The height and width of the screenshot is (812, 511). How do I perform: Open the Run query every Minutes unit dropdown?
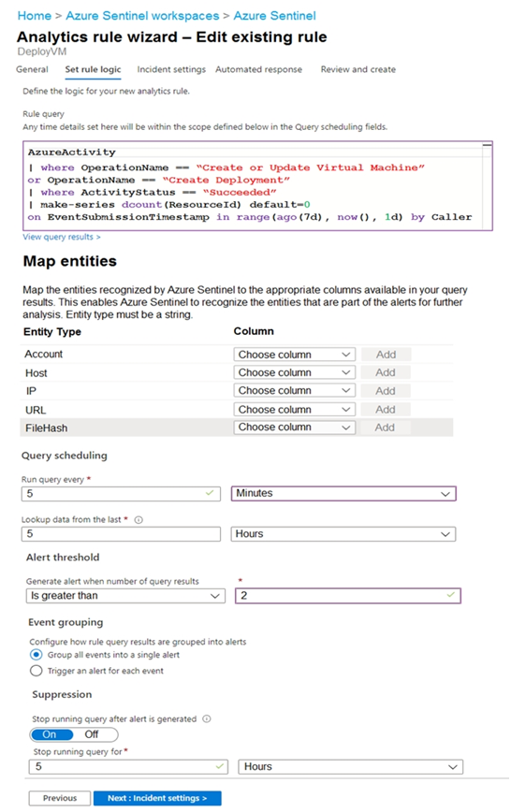pyautogui.click(x=343, y=494)
